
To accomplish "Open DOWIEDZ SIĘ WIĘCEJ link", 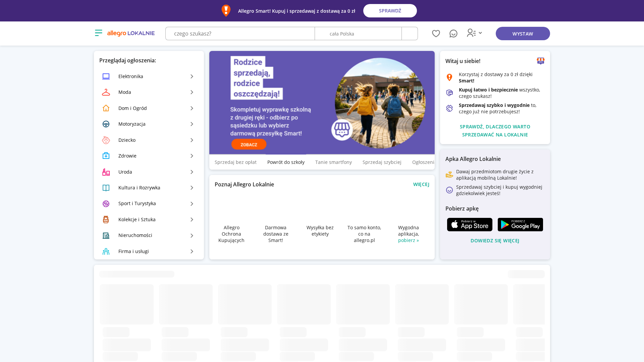I will click(495, 241).
